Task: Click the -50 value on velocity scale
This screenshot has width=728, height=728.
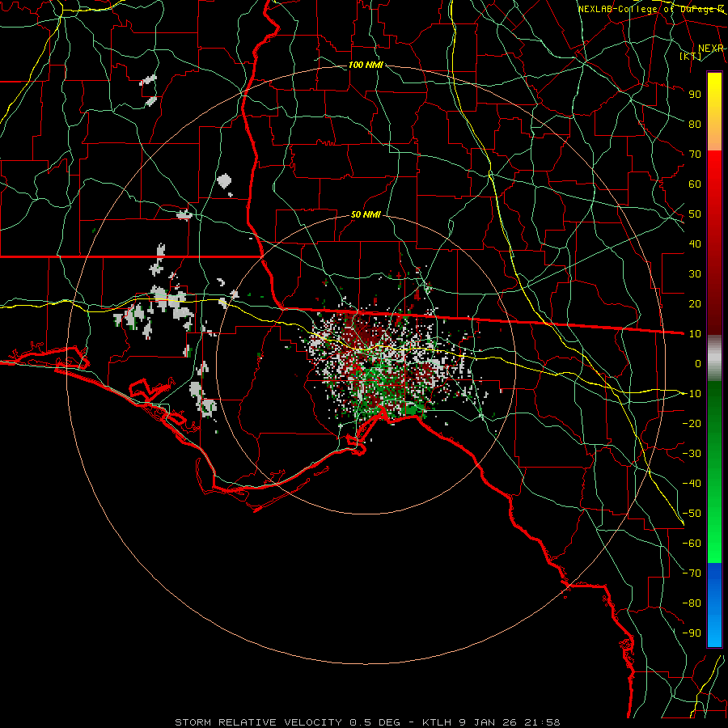Action: coord(692,514)
